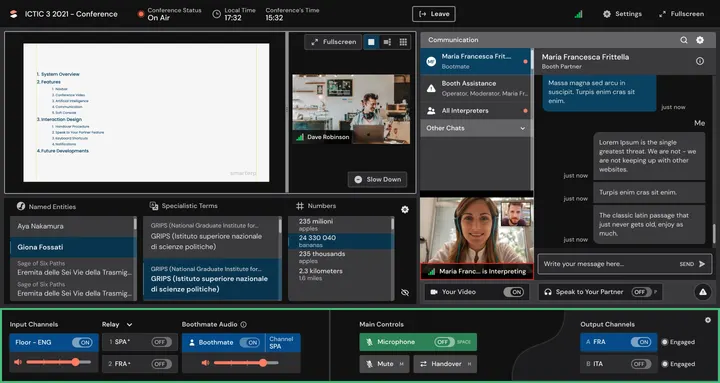The width and height of the screenshot is (720, 383).
Task: Click the Specialistic Terms header icon
Action: coord(154,206)
